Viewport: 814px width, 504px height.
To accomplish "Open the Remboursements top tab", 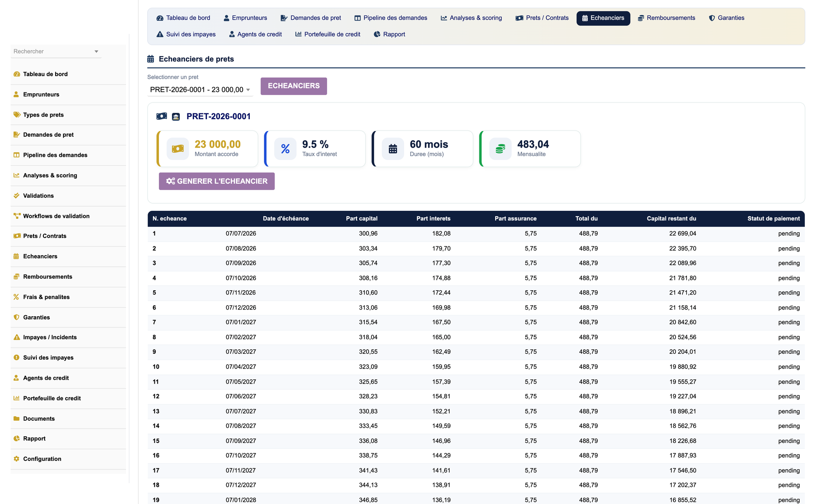I will point(666,18).
